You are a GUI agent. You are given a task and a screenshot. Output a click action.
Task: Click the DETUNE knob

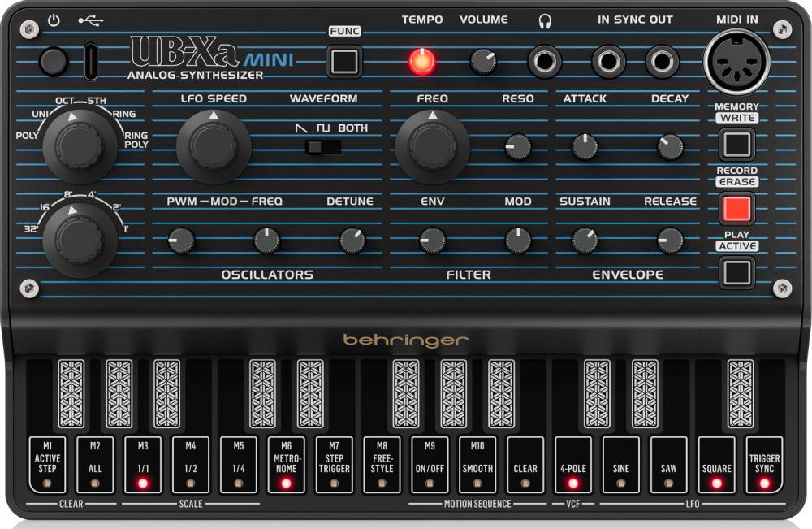pos(352,241)
